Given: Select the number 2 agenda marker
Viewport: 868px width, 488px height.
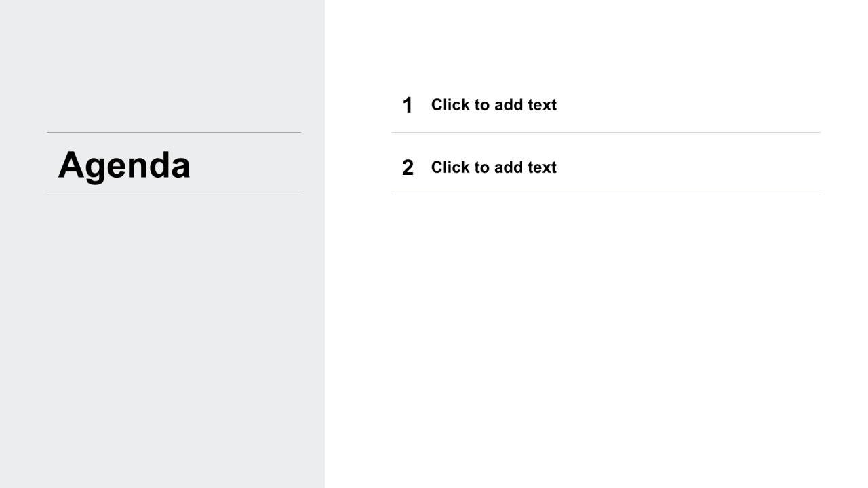Looking at the screenshot, I should click(408, 167).
